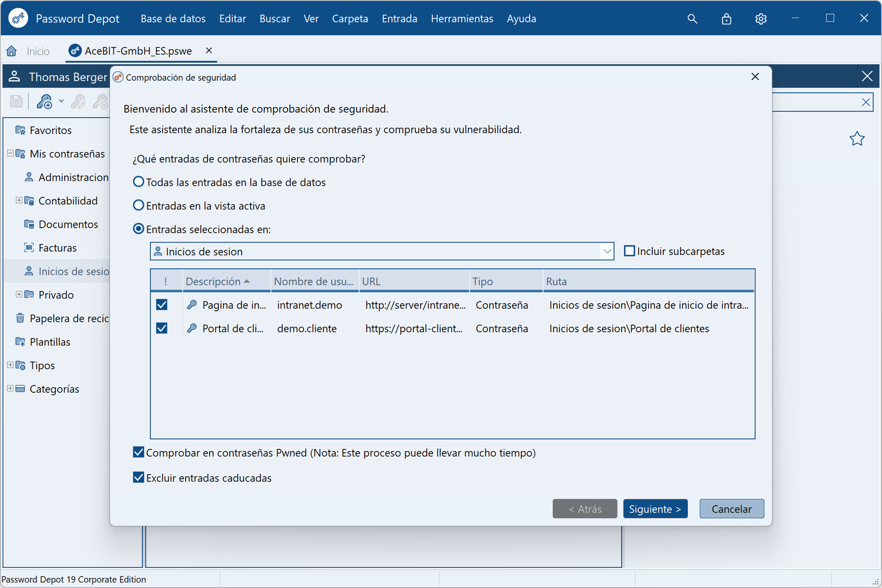Open the Inicios de sesion folder dropdown
This screenshot has height=588, width=882.
pyautogui.click(x=607, y=251)
